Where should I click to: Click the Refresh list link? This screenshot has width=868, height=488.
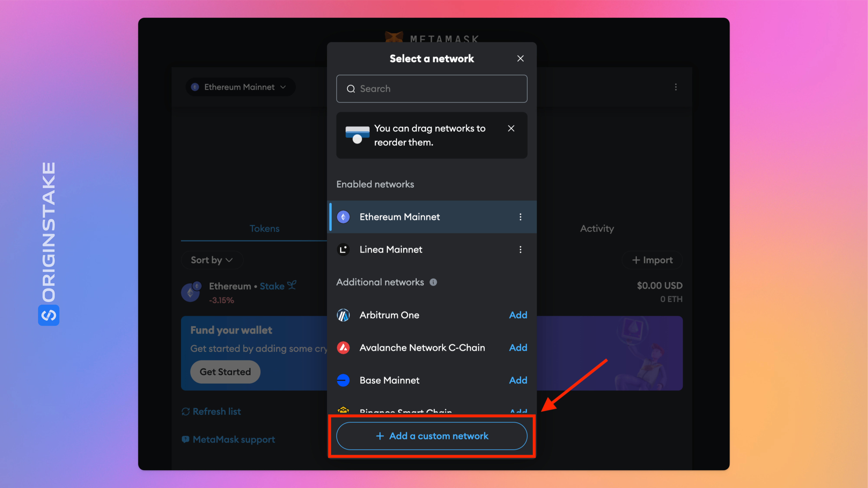coord(211,412)
